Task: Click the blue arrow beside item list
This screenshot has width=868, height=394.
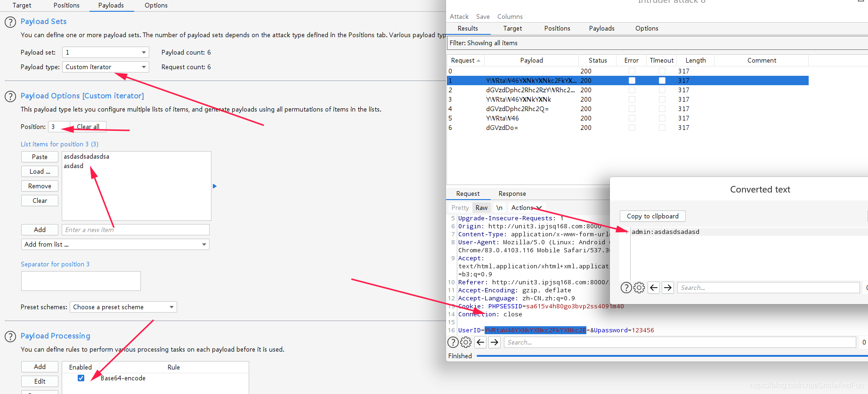Action: pyautogui.click(x=215, y=186)
